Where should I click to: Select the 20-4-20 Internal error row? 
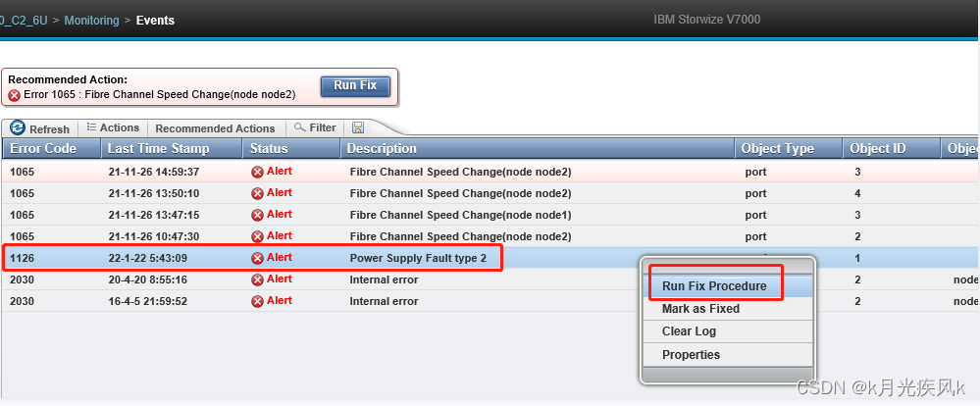(490, 279)
